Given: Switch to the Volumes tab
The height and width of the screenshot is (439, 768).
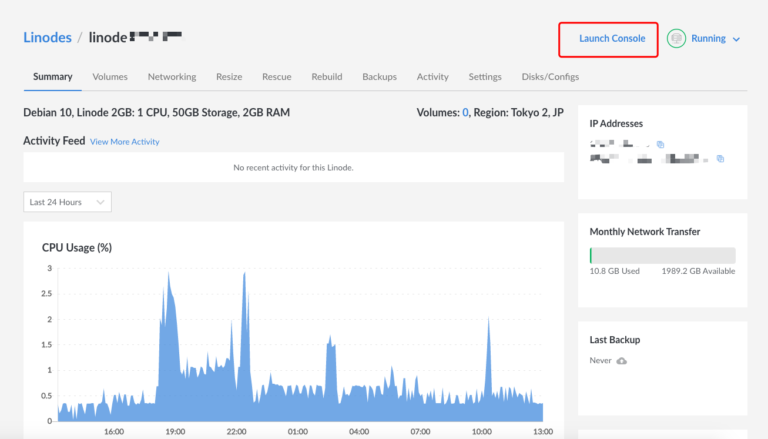Looking at the screenshot, I should [x=110, y=77].
